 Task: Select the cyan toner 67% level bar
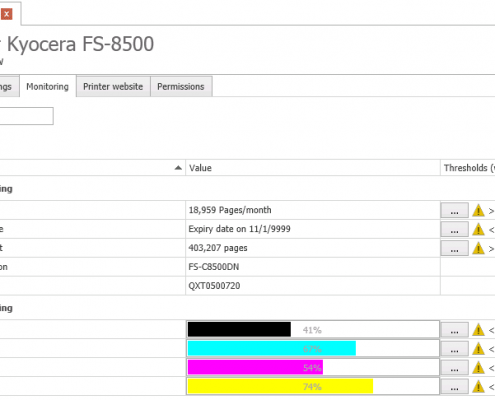[x=313, y=348]
